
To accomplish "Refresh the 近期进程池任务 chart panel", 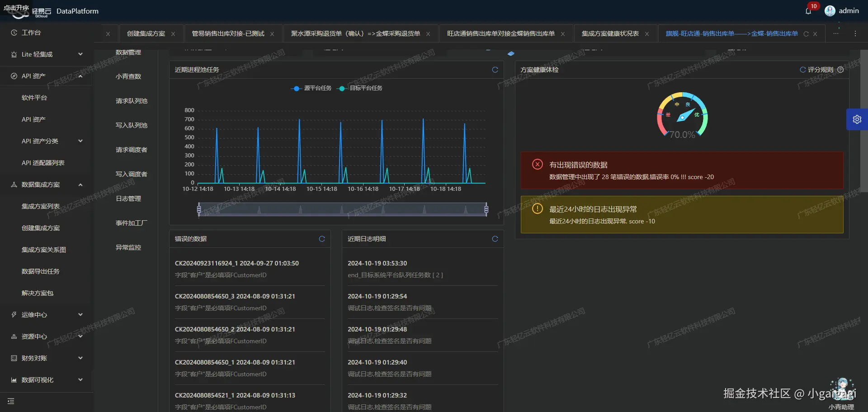I will point(495,70).
